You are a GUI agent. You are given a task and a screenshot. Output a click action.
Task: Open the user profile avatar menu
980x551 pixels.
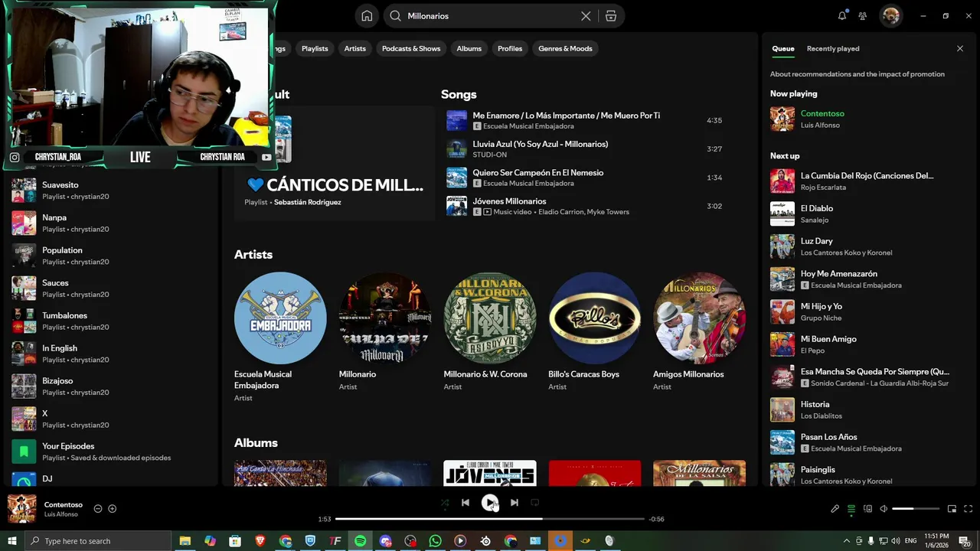click(890, 16)
